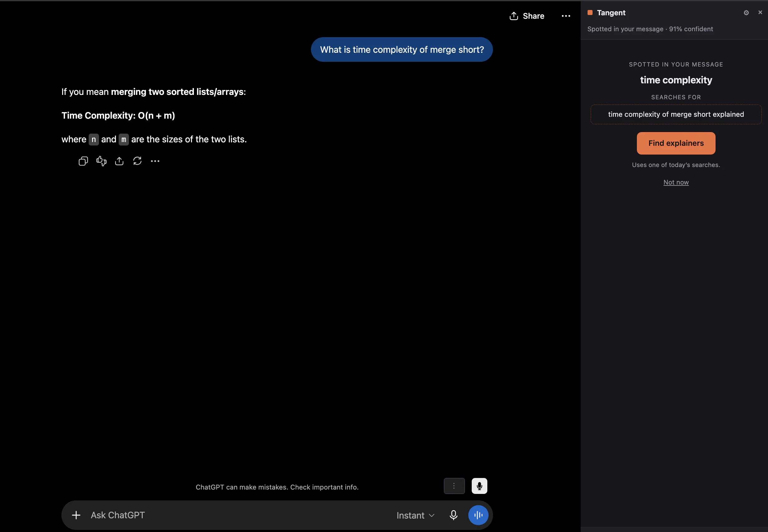Dismiss with the Not now link
Image resolution: width=768 pixels, height=532 pixels.
point(676,182)
